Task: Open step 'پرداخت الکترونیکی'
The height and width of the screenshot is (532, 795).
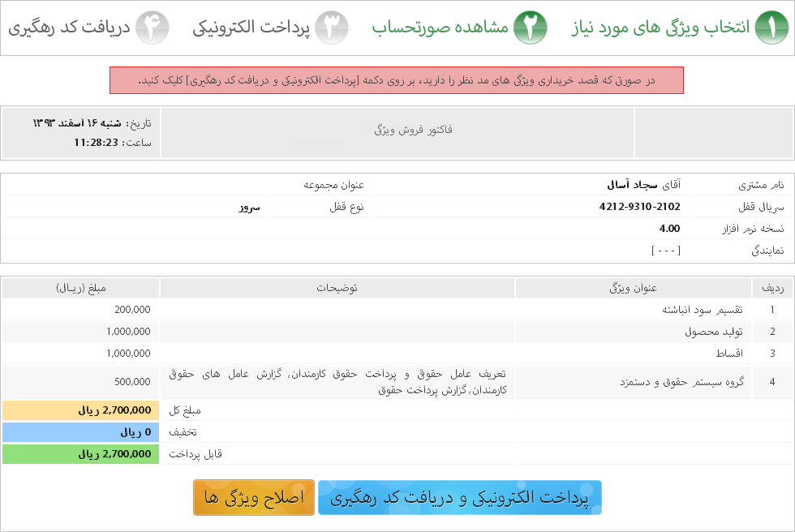Action: tap(251, 28)
